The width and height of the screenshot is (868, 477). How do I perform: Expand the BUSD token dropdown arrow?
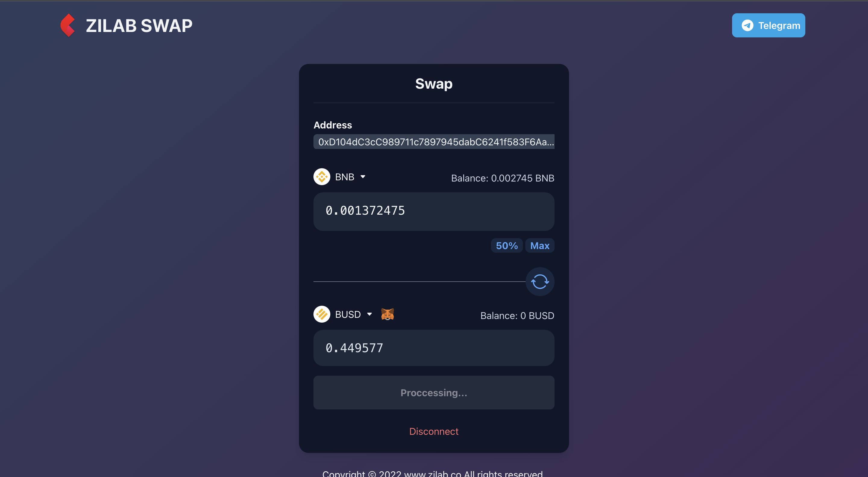point(370,314)
